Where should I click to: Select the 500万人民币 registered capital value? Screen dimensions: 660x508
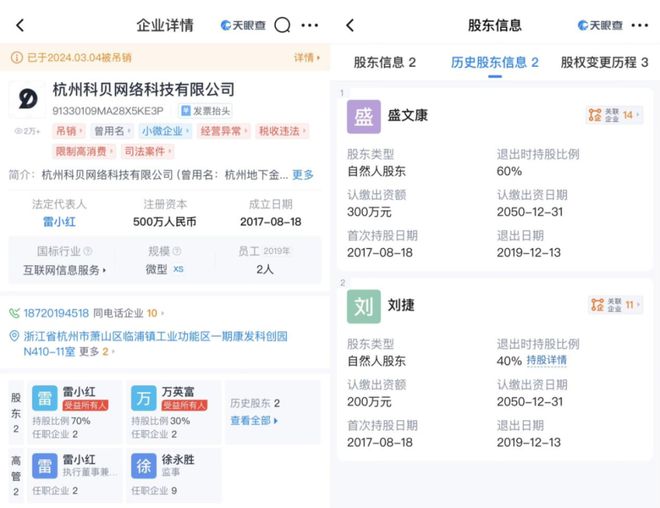[165, 221]
